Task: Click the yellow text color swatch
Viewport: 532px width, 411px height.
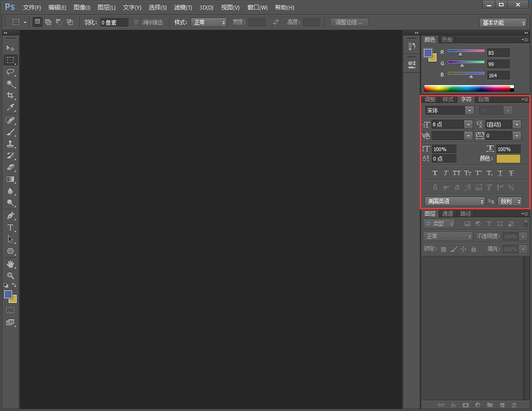Action: [508, 159]
